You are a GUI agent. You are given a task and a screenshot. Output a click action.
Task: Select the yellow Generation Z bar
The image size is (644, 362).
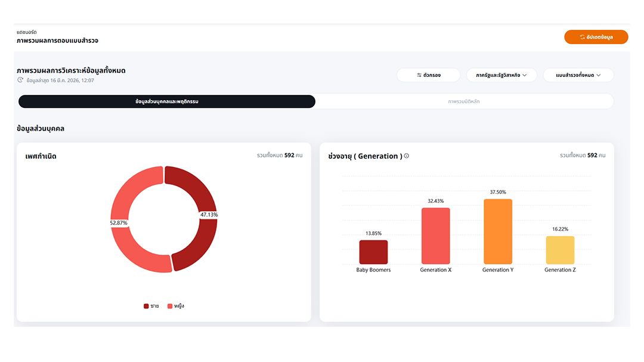[x=560, y=250]
